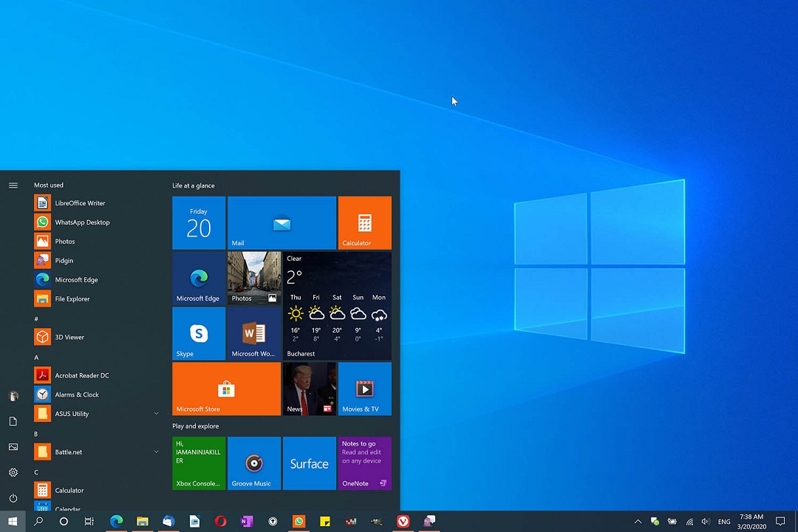Open the Pidgin app entry
The image size is (798, 532).
[x=64, y=261]
